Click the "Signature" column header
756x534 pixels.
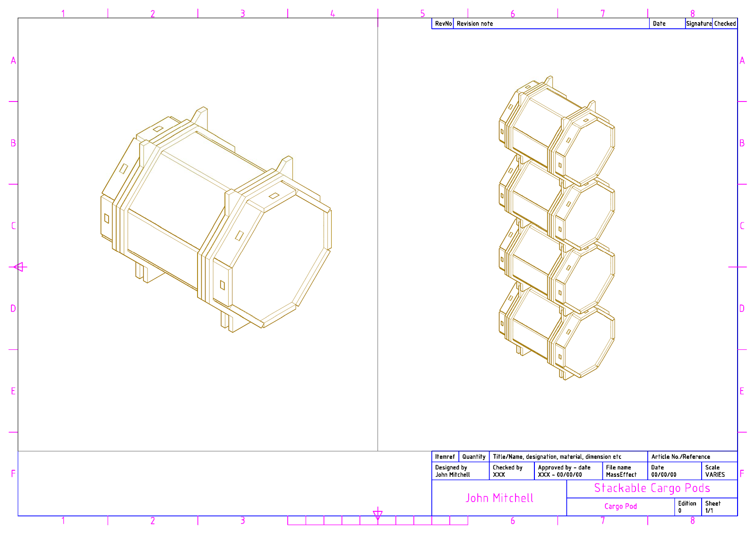[699, 24]
